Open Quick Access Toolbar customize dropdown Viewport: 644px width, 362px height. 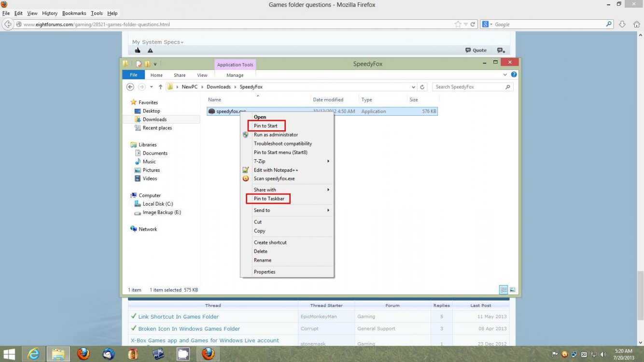tap(155, 64)
